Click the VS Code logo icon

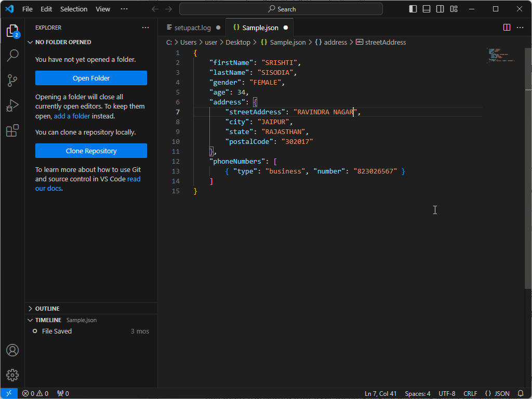9,9
